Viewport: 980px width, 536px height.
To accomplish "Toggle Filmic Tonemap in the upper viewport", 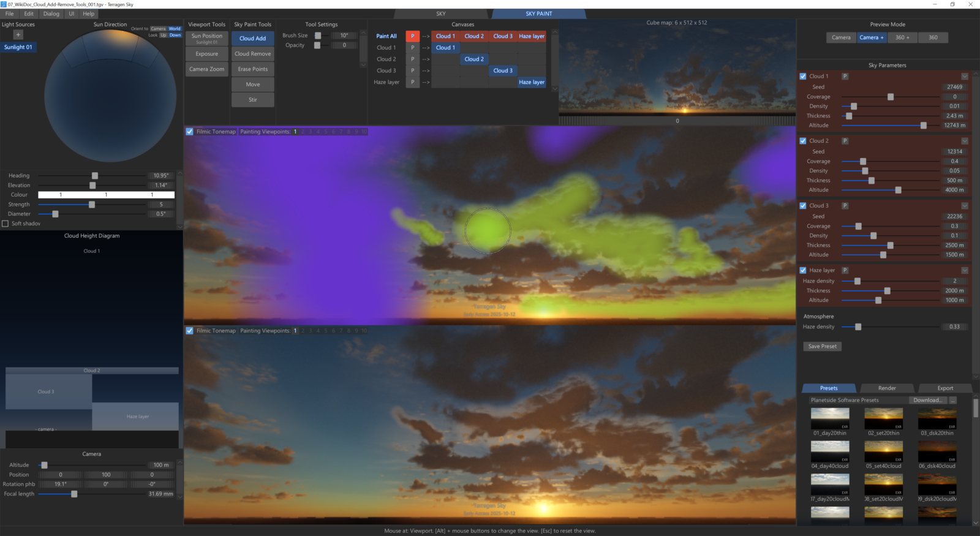I will (x=190, y=132).
